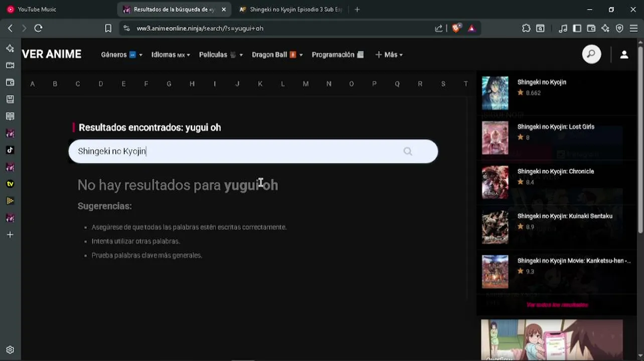Viewport: 644px width, 361px height.
Task: Bookmark this page
Action: coord(108,29)
